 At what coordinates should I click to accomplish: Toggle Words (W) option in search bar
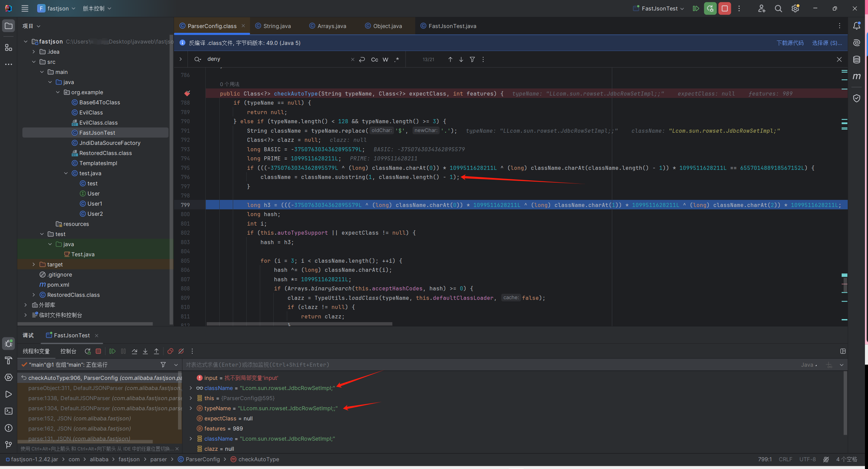385,59
